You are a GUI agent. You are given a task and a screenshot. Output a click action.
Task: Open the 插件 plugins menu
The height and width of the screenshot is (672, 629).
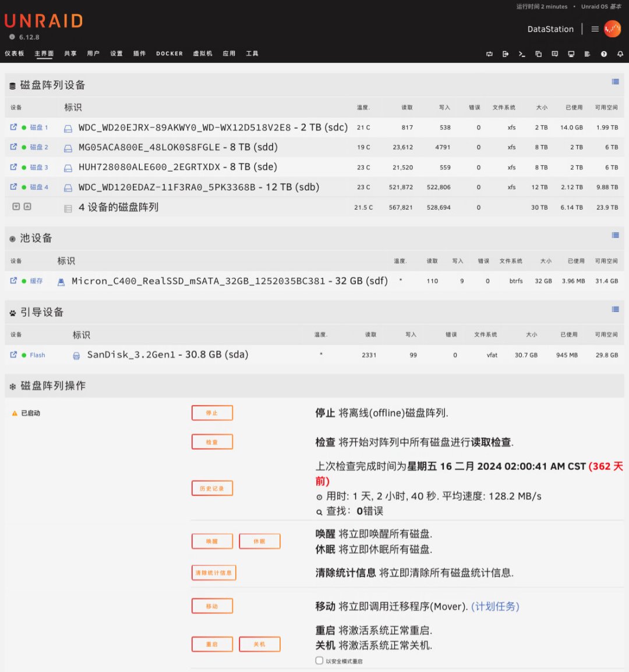coord(139,54)
